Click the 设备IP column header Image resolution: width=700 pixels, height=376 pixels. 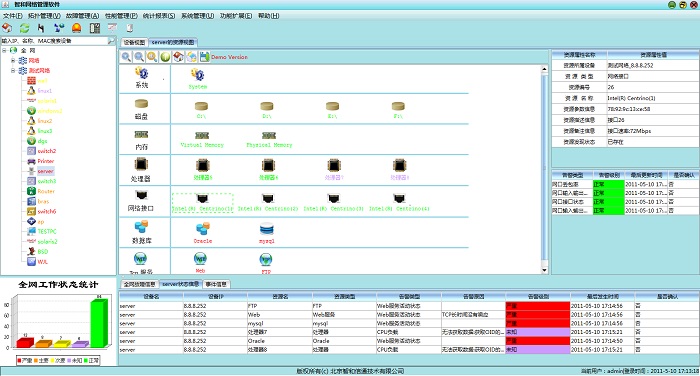pos(215,297)
